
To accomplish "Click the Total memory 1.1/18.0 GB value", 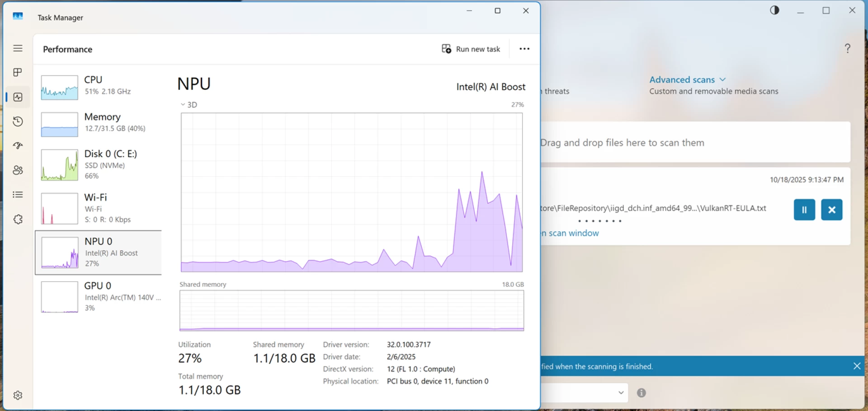I will pos(209,390).
